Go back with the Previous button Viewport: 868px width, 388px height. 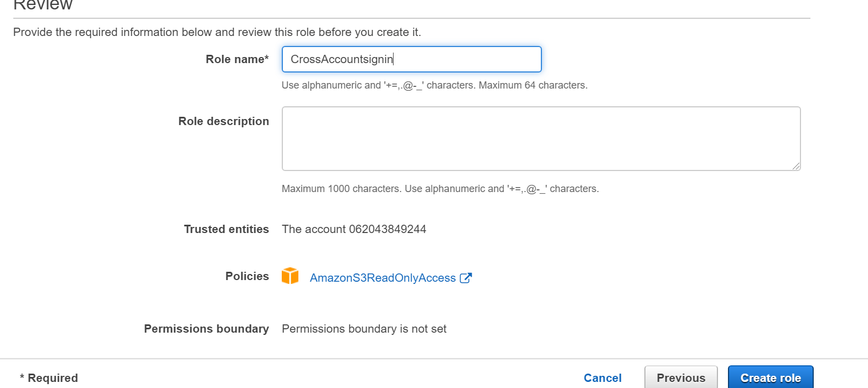click(x=680, y=377)
